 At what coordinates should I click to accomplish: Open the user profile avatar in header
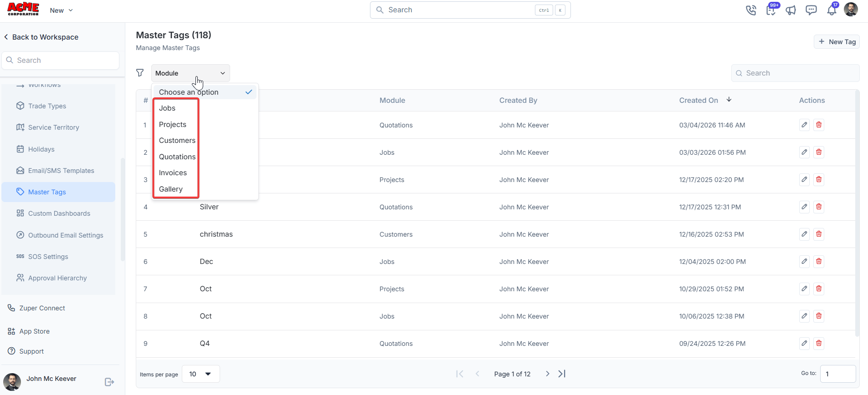[851, 10]
